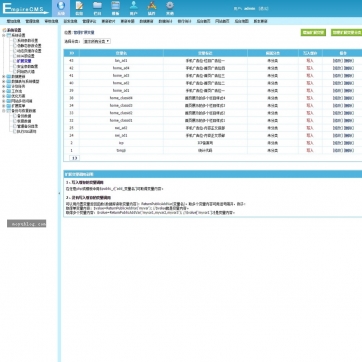Viewport: 362px width, 362px height.
Task: Expand the 数据表与系统模型 tree node
Action: 4,81
